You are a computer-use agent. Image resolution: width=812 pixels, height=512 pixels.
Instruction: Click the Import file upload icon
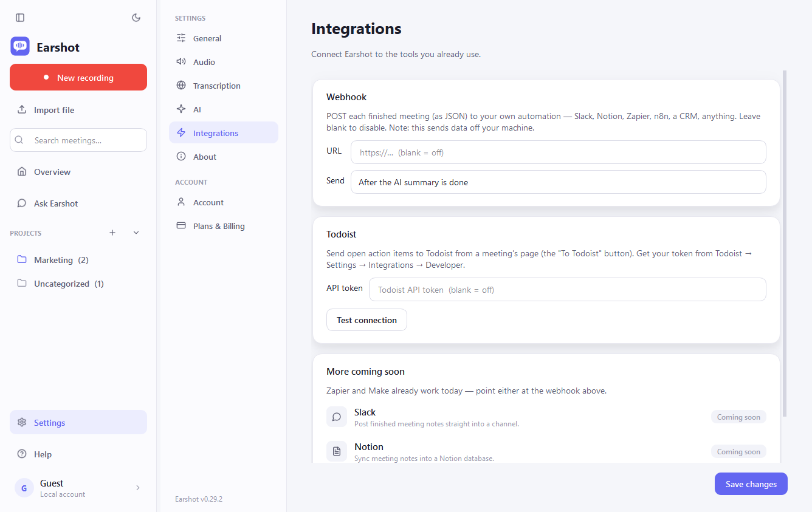(x=22, y=110)
